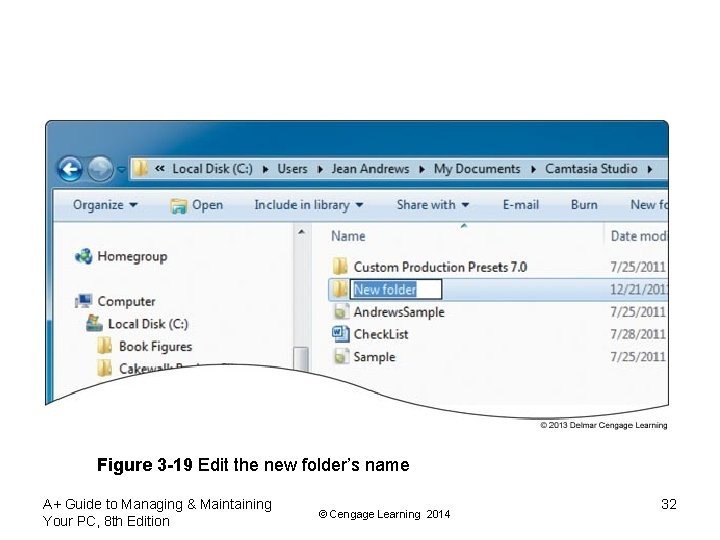Click the New folder row's folder icon
The height and width of the screenshot is (540, 720).
point(340,289)
